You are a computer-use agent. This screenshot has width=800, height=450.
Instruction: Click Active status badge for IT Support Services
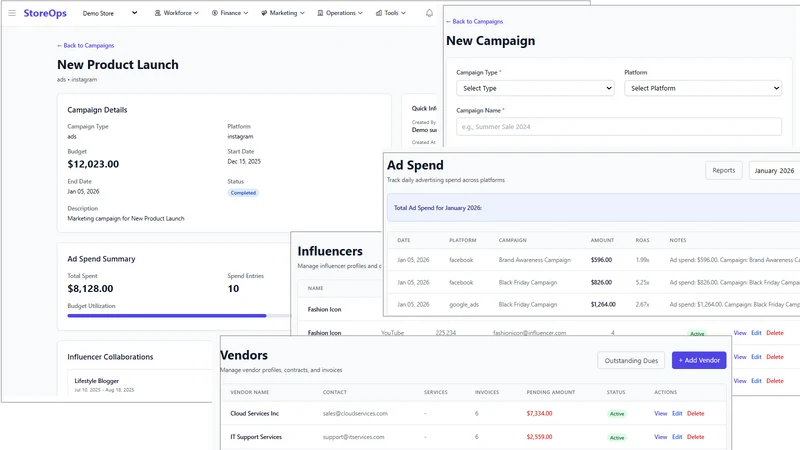click(617, 438)
